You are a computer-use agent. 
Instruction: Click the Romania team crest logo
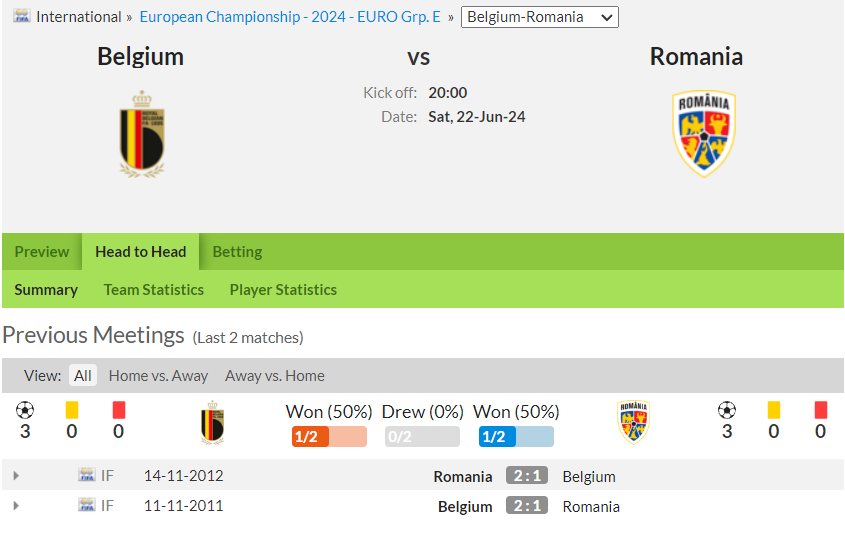[x=704, y=134]
